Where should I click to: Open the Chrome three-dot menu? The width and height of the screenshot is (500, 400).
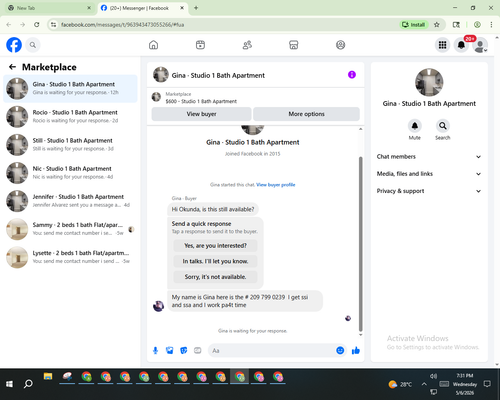(491, 25)
